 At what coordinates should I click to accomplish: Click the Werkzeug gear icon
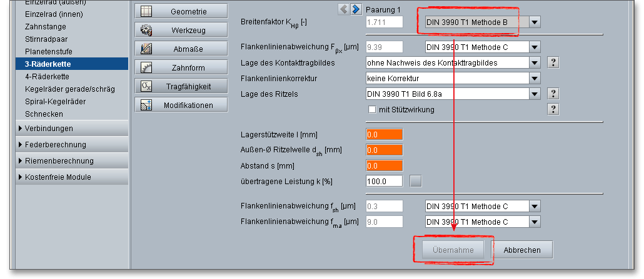click(x=147, y=30)
